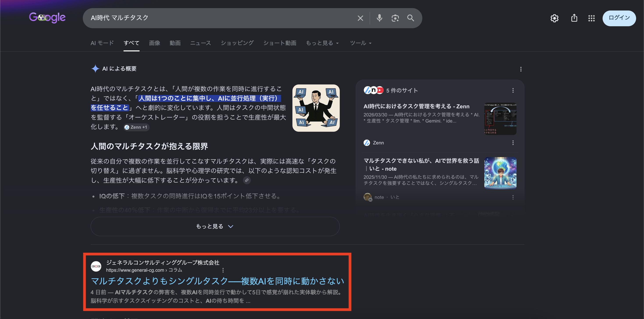This screenshot has width=644, height=319.
Task: Click heading 人間のマルチタスクが抱える限界
Action: pyautogui.click(x=149, y=146)
